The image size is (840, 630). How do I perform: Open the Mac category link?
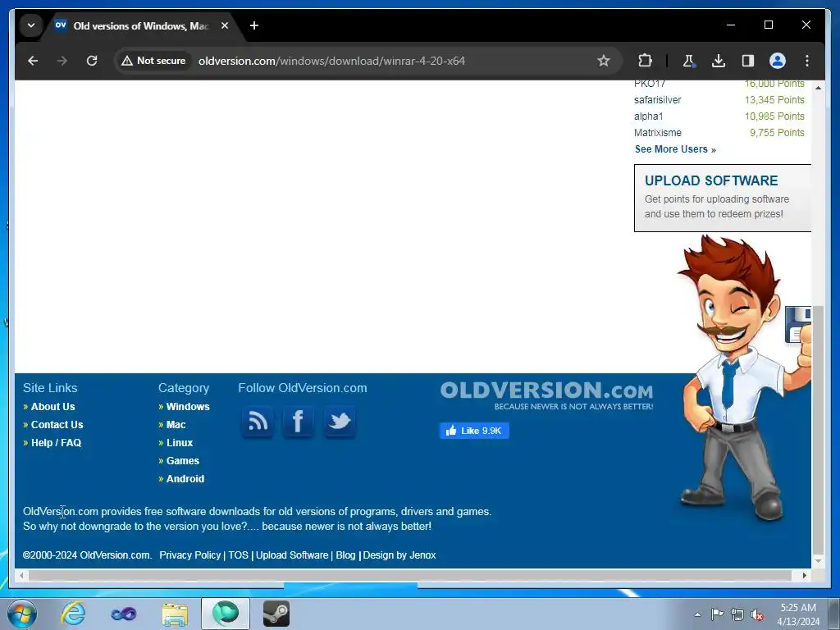coord(176,425)
